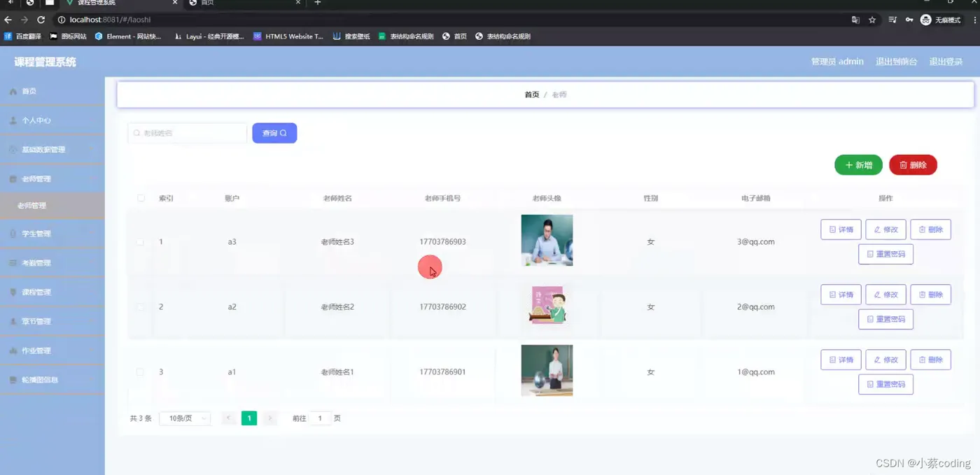
Task: Open avatar thumbnail of 老师姓名2
Action: tap(547, 305)
